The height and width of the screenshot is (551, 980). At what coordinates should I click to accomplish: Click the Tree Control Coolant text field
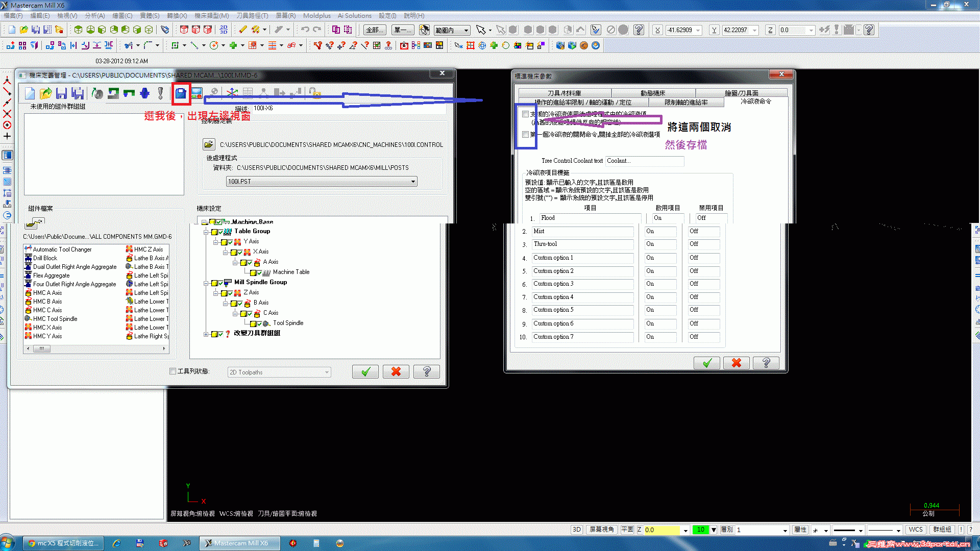point(644,161)
